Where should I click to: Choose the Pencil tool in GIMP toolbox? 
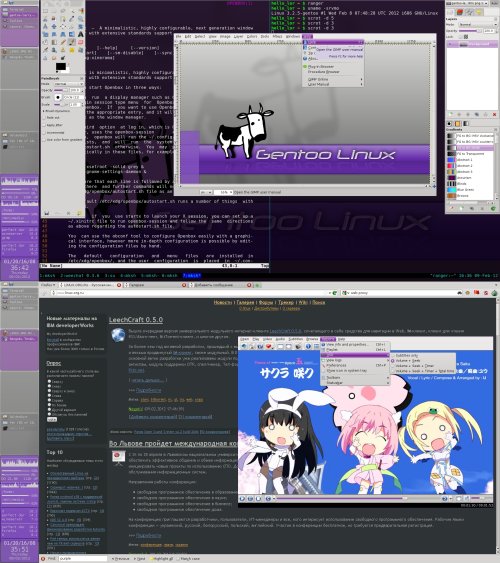click(63, 42)
